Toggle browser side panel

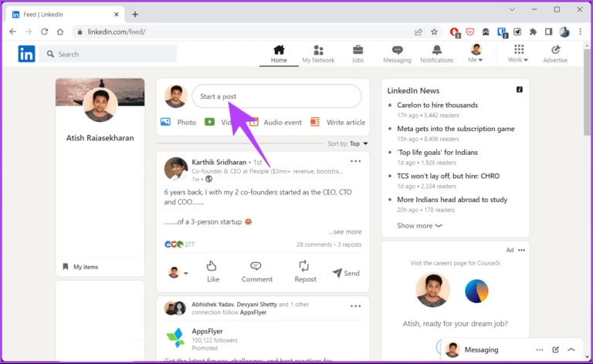point(549,32)
